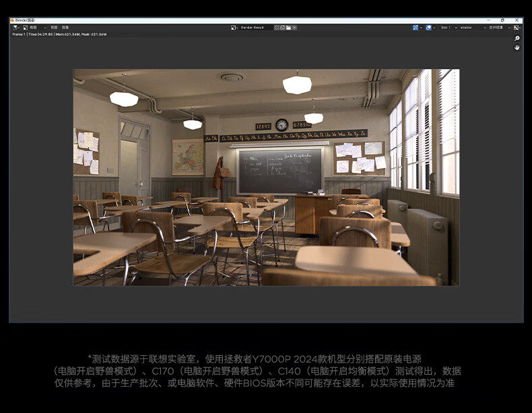This screenshot has height=413, width=532.
Task: Select the render layer dropdown
Action: coord(470,28)
